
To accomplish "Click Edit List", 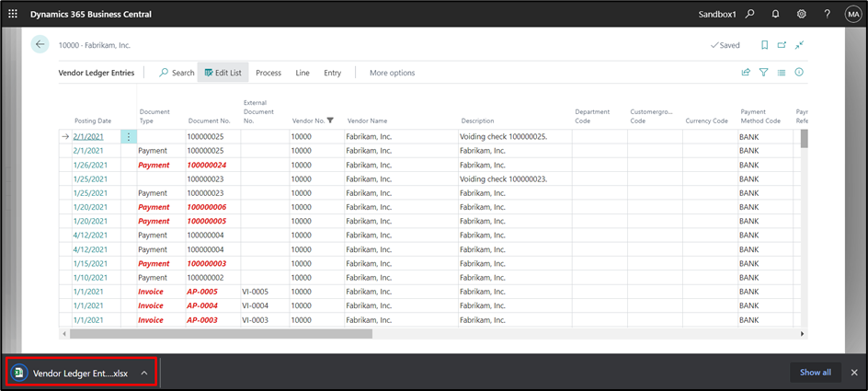I will pyautogui.click(x=223, y=73).
